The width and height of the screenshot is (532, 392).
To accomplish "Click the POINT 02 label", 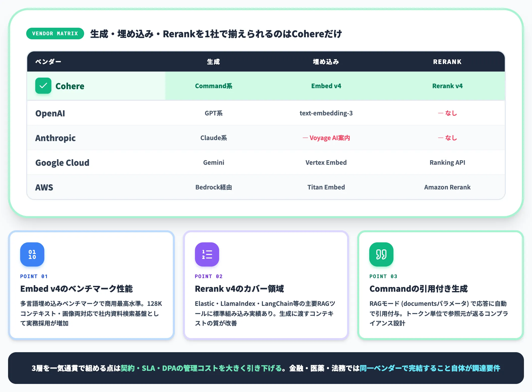I will click(x=209, y=276).
